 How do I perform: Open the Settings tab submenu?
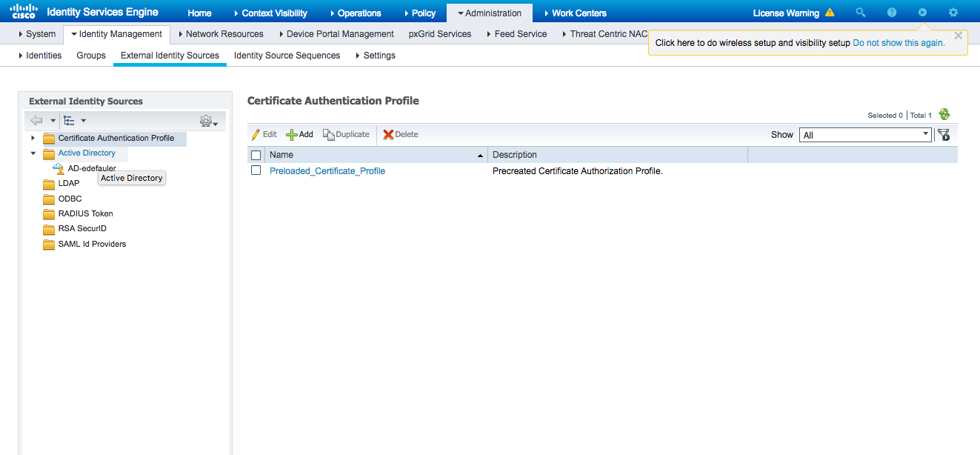(x=375, y=56)
